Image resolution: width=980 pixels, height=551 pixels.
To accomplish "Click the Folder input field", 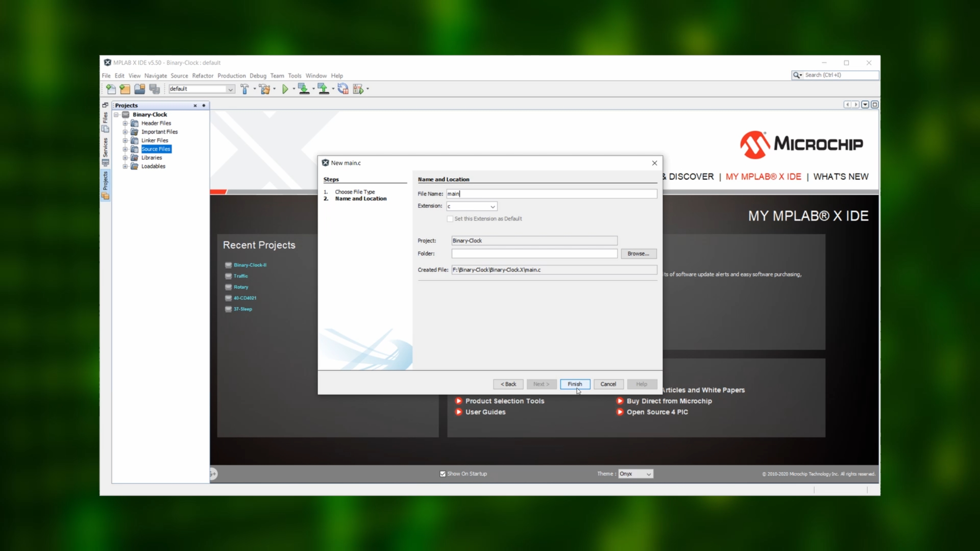I will point(534,254).
